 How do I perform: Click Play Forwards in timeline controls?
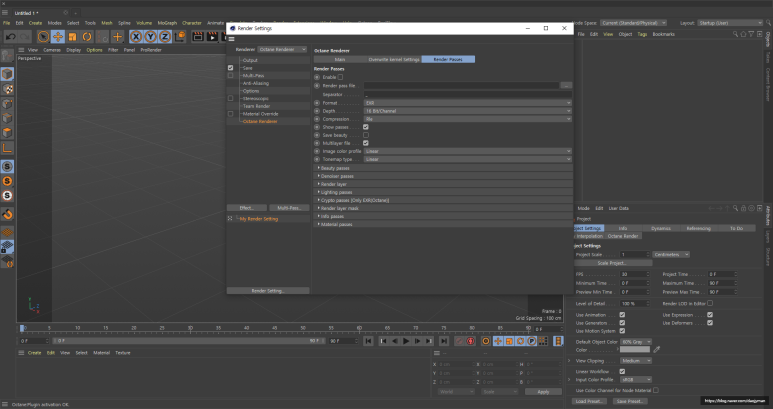(x=406, y=341)
